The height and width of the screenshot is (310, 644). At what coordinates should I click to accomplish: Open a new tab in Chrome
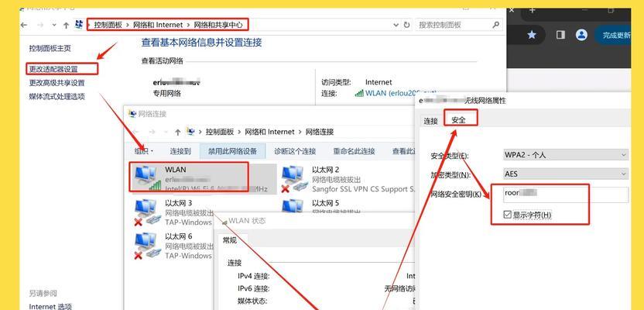[533, 11]
